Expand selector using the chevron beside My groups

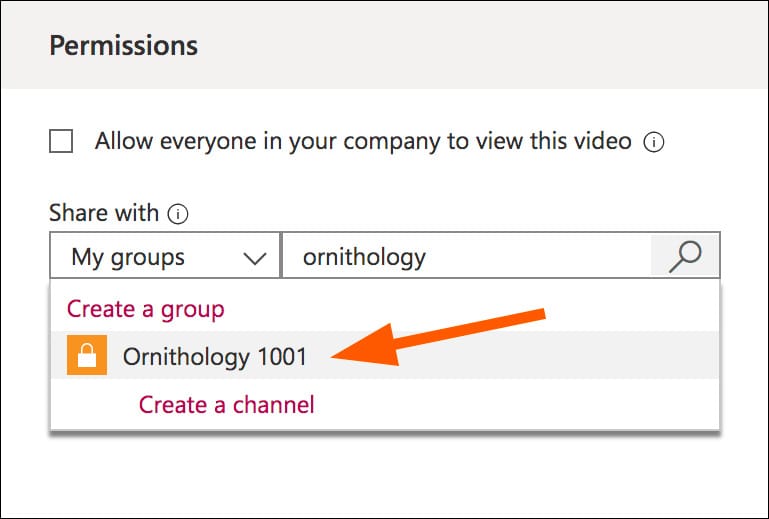tap(255, 258)
